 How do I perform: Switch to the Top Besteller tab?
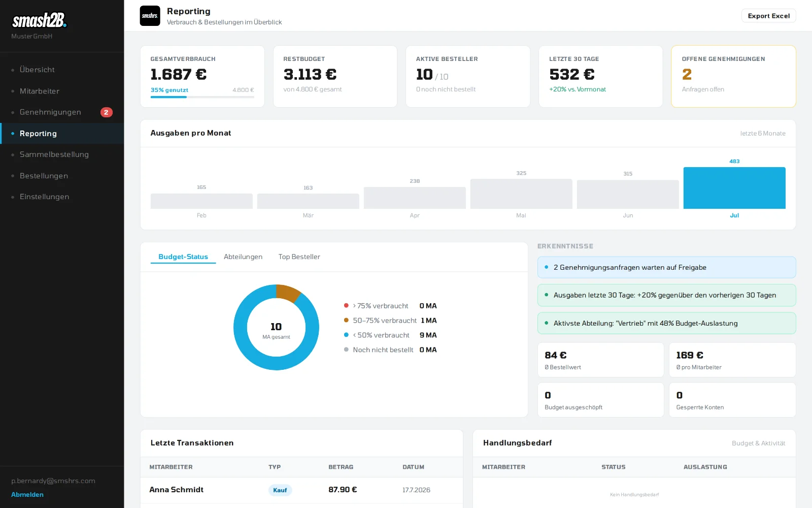pos(299,257)
